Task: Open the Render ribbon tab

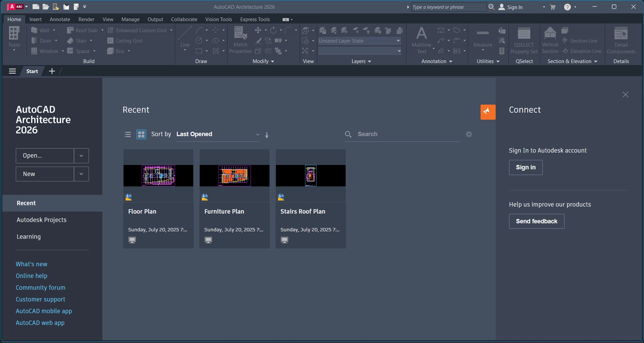Action: (86, 19)
